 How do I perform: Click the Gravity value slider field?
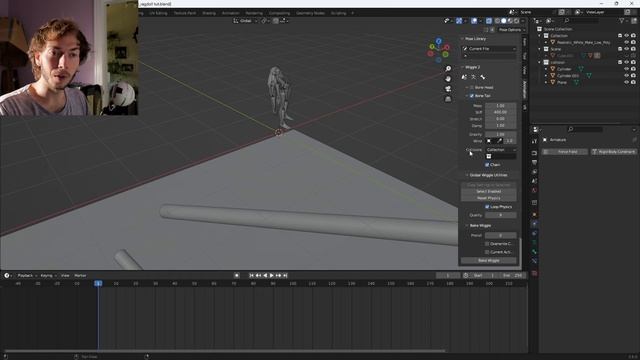(x=500, y=134)
